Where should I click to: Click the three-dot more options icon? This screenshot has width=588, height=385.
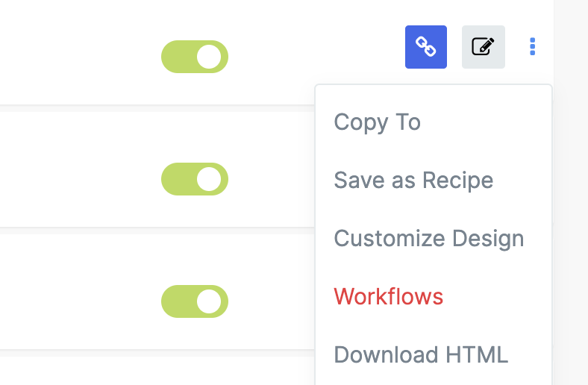click(532, 47)
